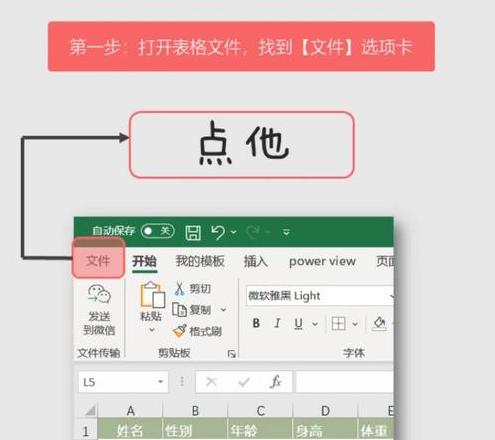This screenshot has height=440, width=495.
Task: Switch to the Insert tab
Action: 256,261
